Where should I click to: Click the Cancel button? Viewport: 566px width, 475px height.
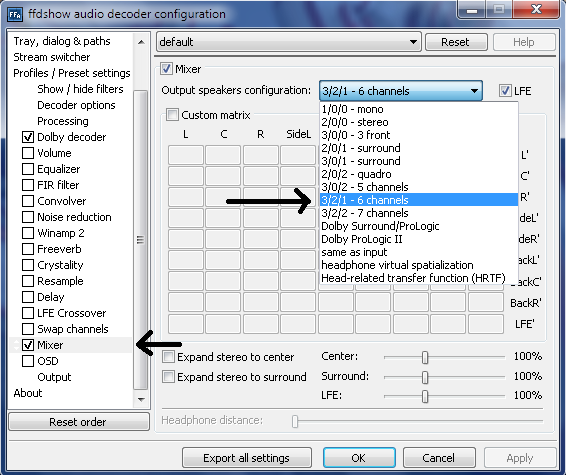tap(439, 458)
